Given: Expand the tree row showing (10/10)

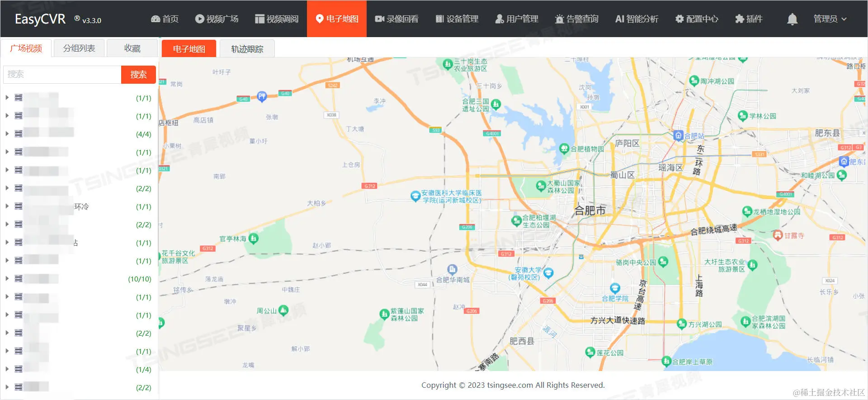Looking at the screenshot, I should [x=7, y=278].
